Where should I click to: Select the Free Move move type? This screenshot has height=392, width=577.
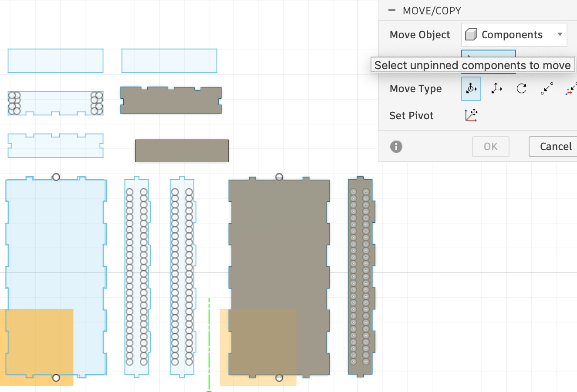pyautogui.click(x=471, y=88)
